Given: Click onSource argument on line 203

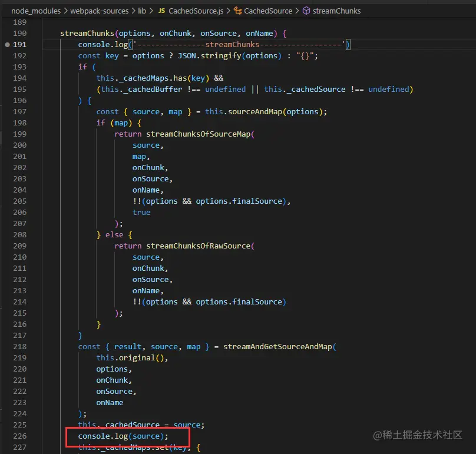Looking at the screenshot, I should click(150, 179).
